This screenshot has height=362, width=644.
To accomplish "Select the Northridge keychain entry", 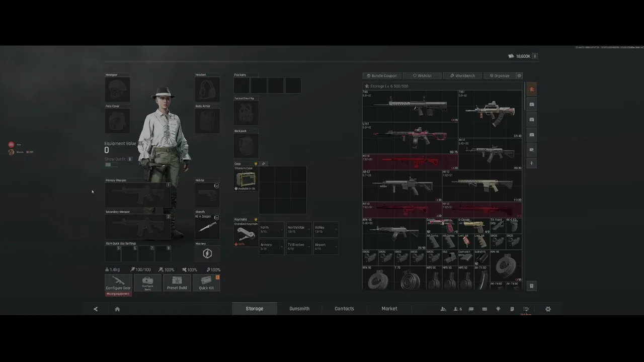I will 299,229.
